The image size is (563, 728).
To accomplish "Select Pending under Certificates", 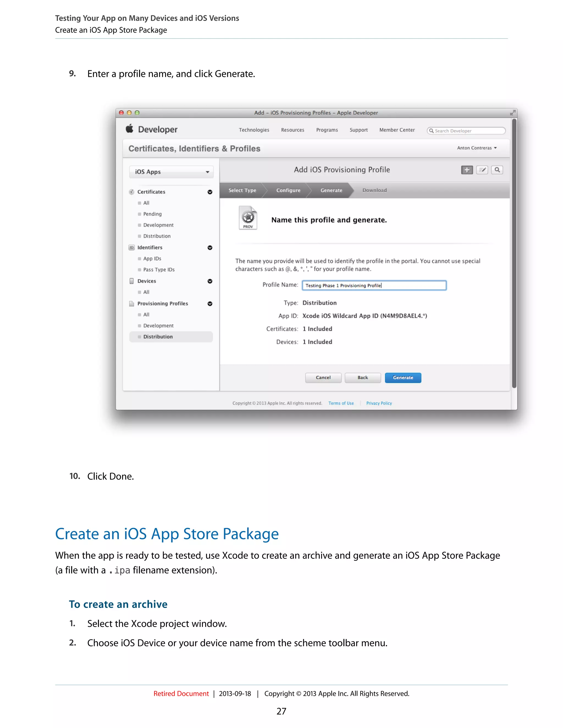I will [x=152, y=214].
